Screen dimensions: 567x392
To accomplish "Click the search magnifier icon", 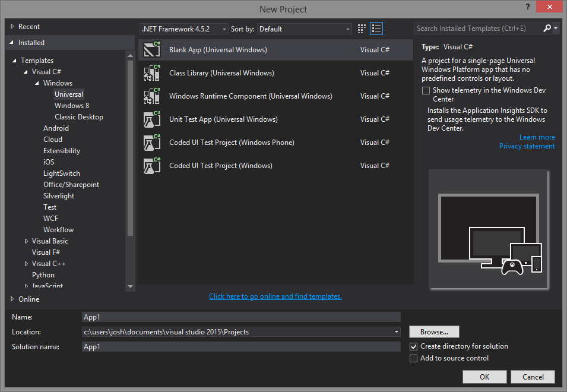I will click(547, 28).
